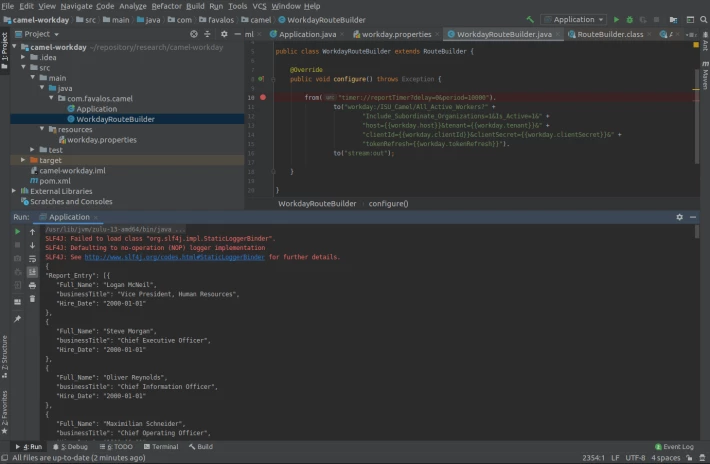Open the Application run configuration dropdown
Image resolution: width=710 pixels, height=464 pixels.
pos(574,19)
